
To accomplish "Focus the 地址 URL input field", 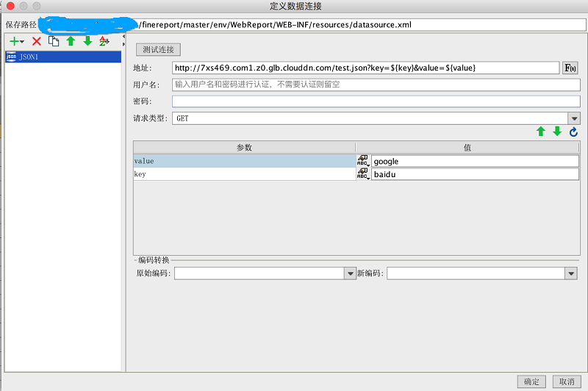I will [365, 68].
